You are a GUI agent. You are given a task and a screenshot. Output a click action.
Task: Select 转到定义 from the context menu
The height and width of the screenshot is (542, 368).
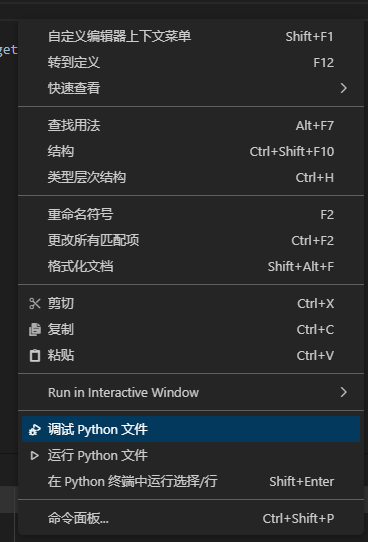click(191, 63)
